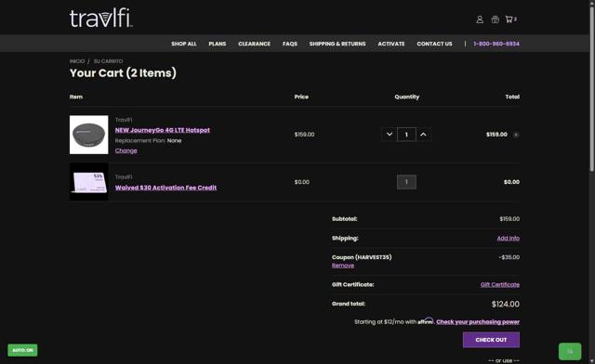
Task: Remove the HARVEST35 coupon
Action: [343, 266]
